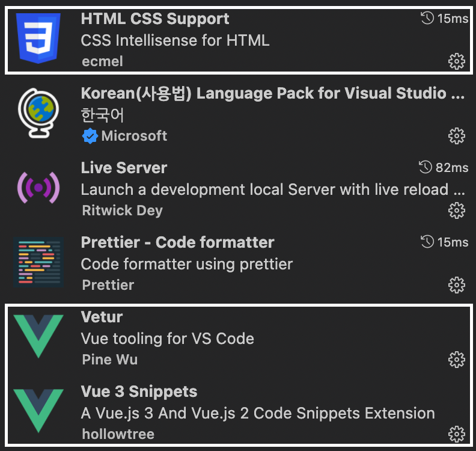Click activation time clock icon for Live Server

pyautogui.click(x=426, y=167)
